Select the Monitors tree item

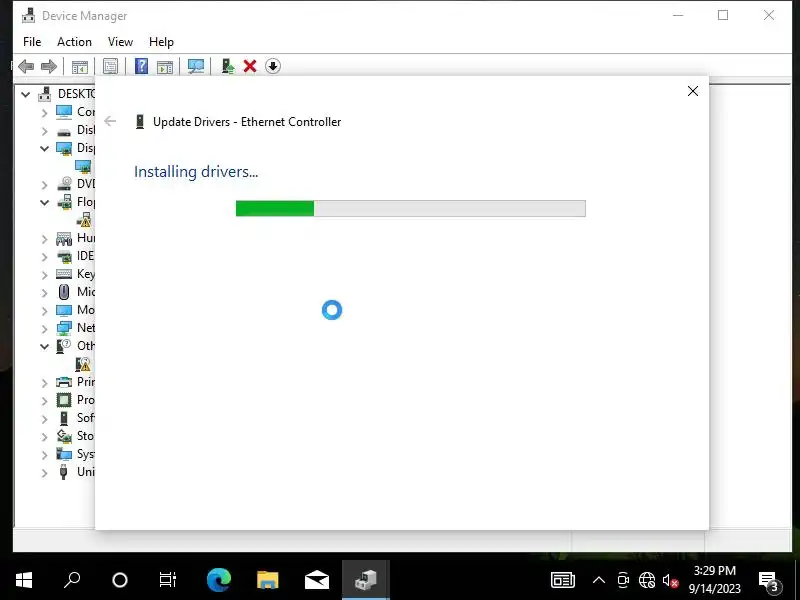point(75,310)
